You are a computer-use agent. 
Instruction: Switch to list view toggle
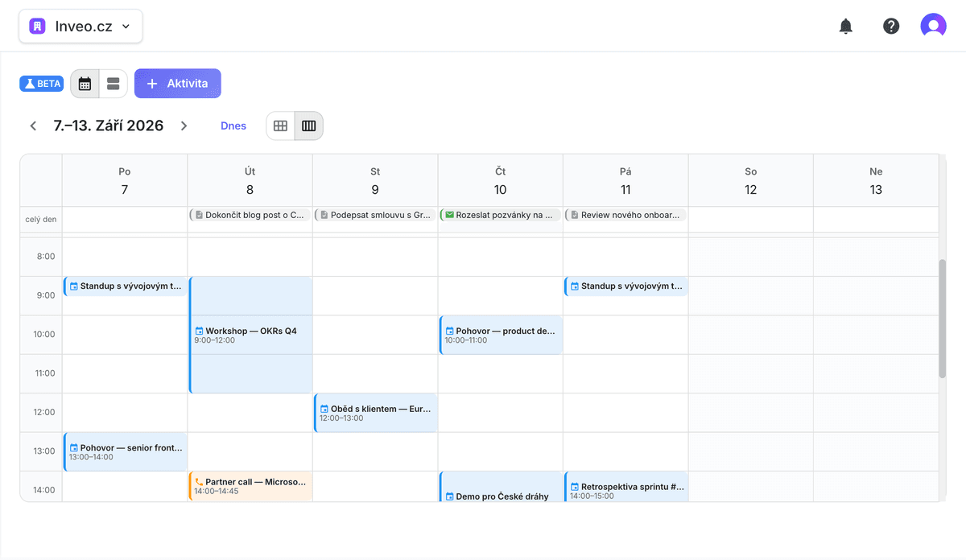[113, 84]
